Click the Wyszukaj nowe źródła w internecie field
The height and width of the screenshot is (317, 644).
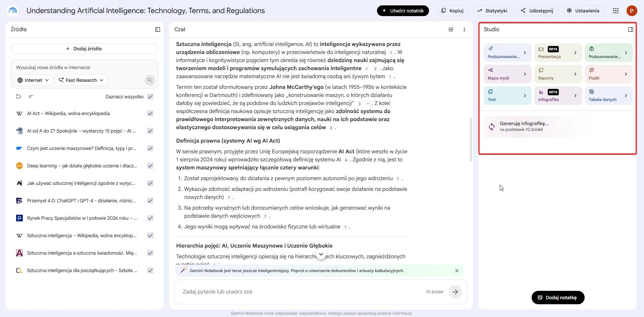[x=85, y=67]
